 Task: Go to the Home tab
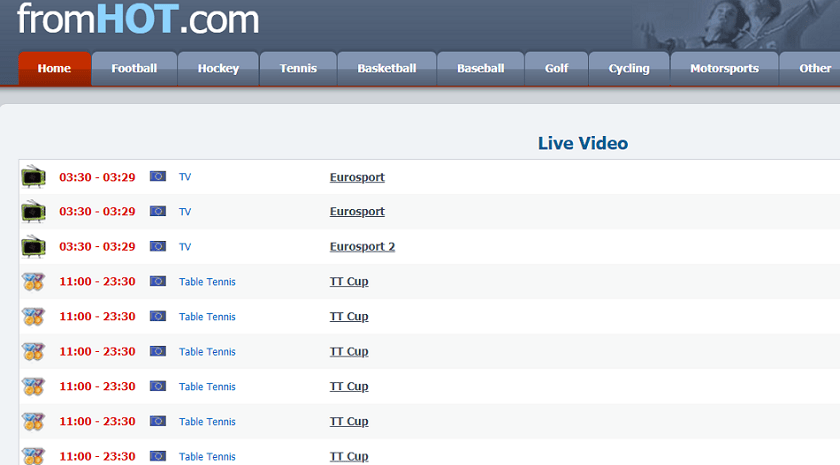[x=54, y=69]
